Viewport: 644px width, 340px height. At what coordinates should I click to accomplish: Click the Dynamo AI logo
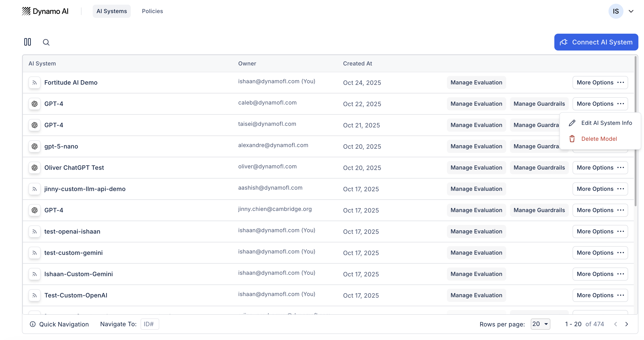pos(45,11)
